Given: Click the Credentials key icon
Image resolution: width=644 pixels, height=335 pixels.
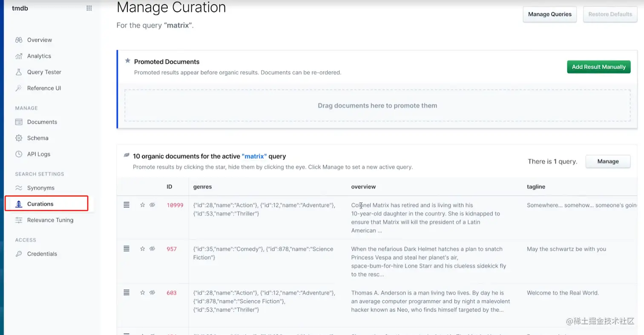Looking at the screenshot, I should pyautogui.click(x=19, y=254).
